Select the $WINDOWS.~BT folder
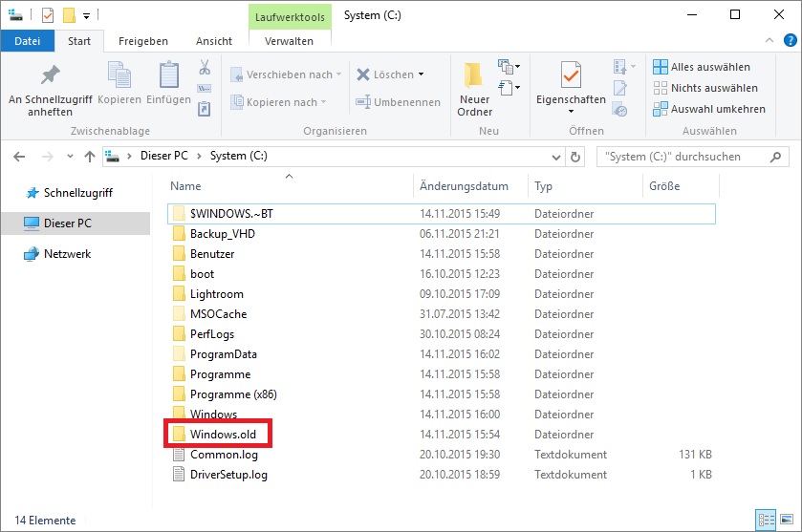 (x=441, y=214)
